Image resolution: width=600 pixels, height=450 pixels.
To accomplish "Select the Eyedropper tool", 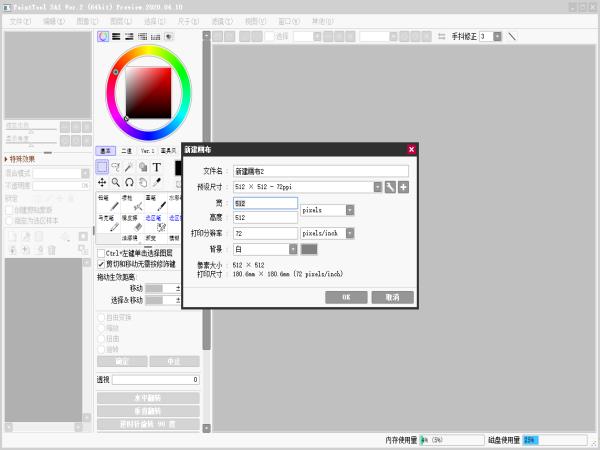I will coord(157,182).
